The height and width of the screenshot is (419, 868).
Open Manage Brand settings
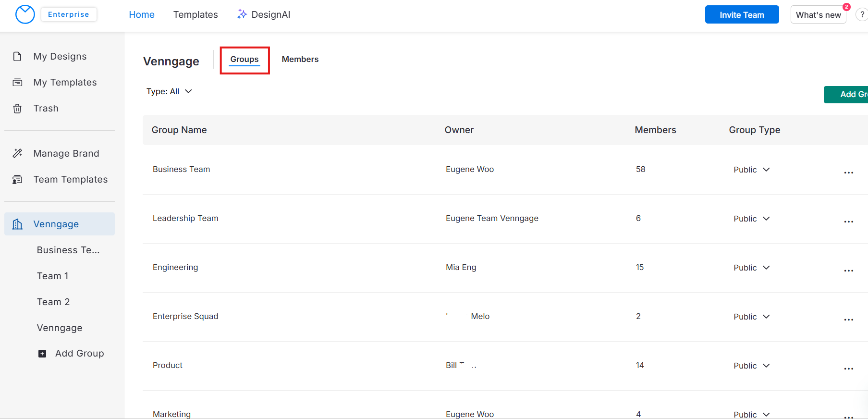[x=66, y=153]
